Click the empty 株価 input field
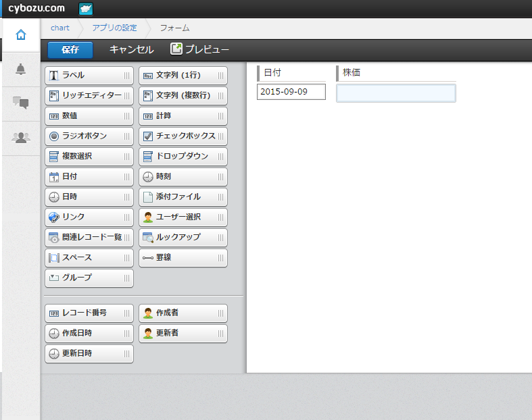The width and height of the screenshot is (532, 420). click(x=396, y=93)
